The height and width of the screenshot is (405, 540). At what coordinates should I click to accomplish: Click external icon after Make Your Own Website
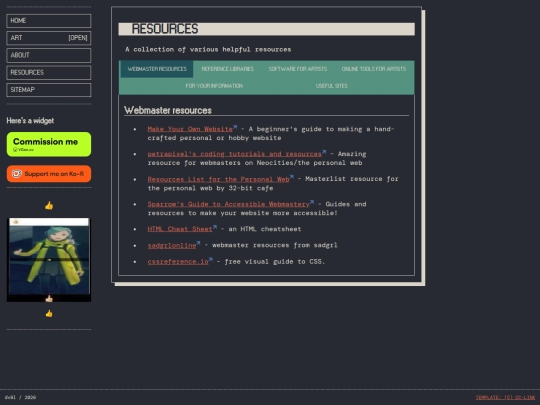click(x=235, y=127)
